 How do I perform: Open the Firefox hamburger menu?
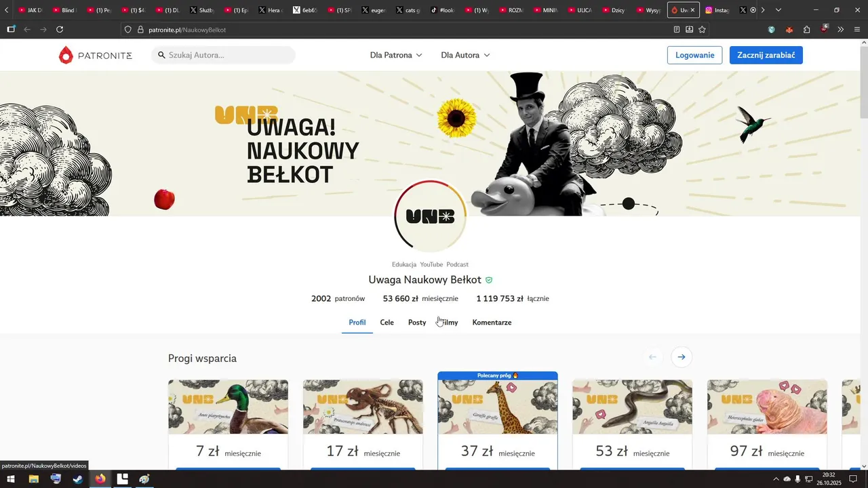[857, 30]
